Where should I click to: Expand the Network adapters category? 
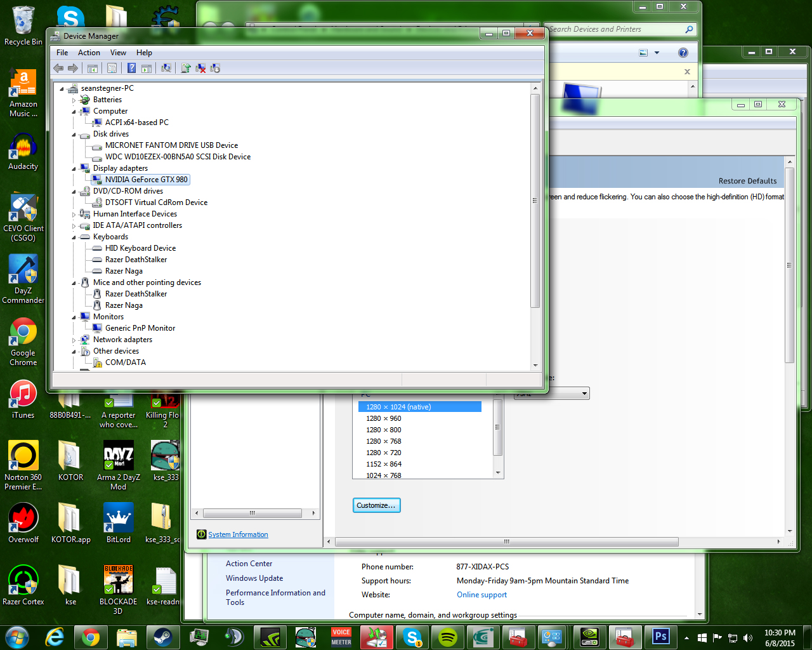(x=74, y=340)
